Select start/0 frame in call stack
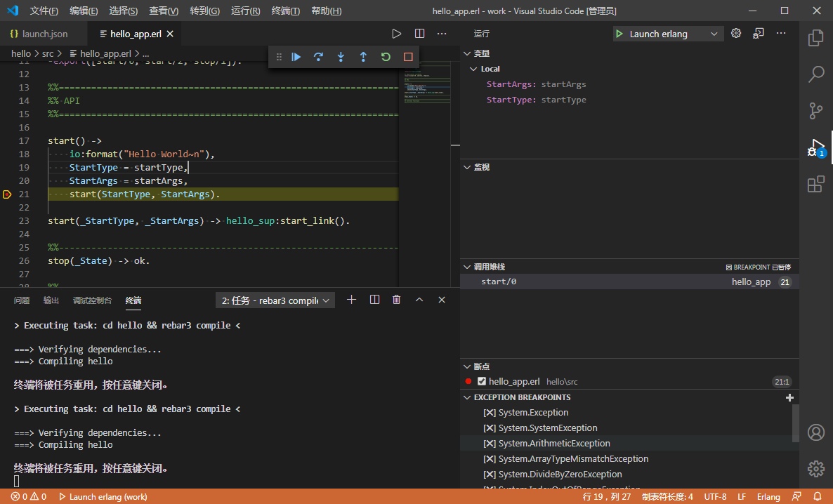833x504 pixels. point(499,281)
